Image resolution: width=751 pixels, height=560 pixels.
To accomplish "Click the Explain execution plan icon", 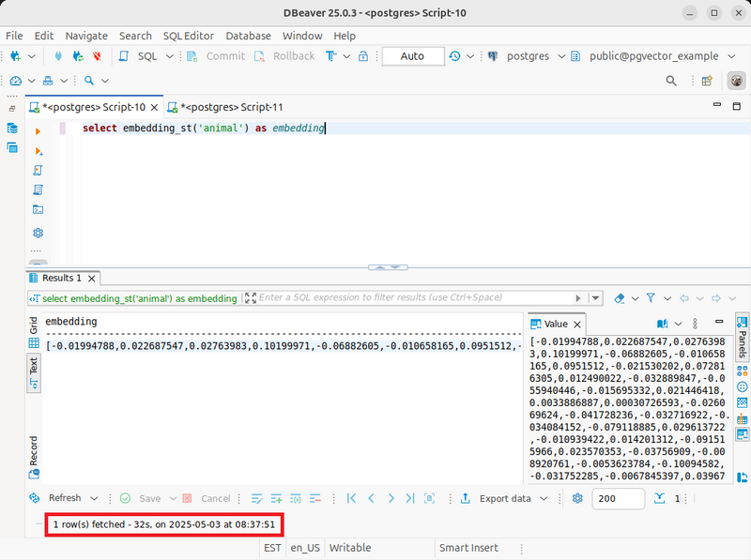I will pos(38,190).
